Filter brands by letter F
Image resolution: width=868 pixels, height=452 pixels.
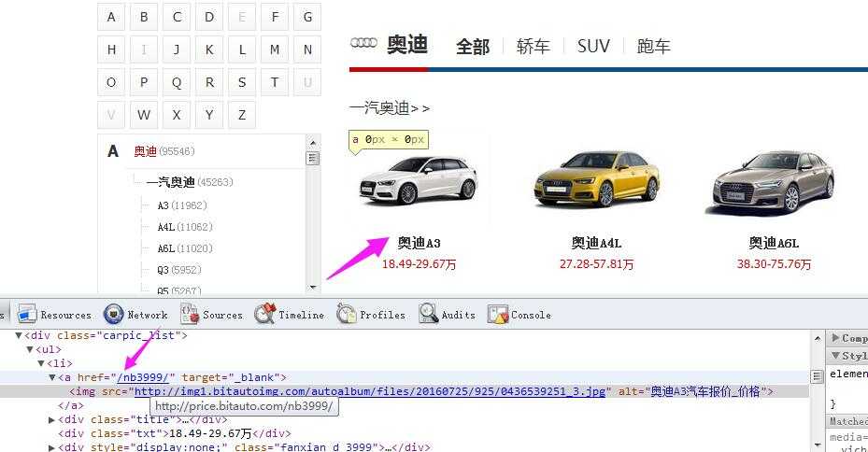275,17
